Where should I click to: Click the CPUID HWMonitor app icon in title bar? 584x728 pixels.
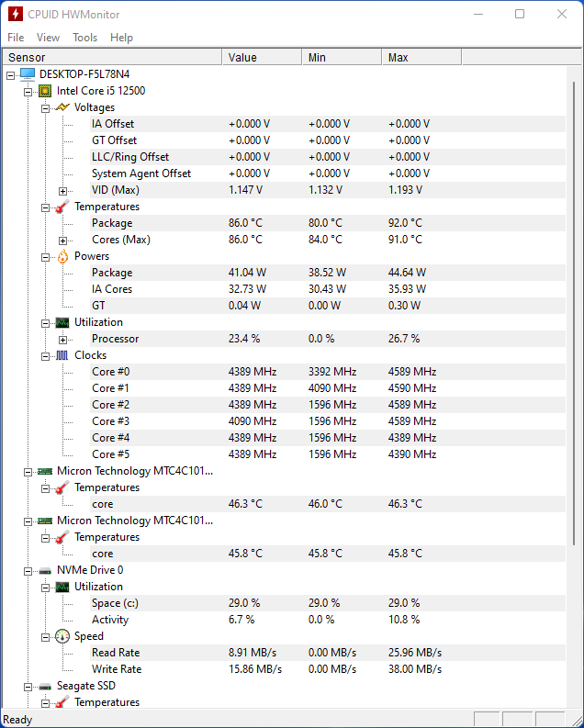point(16,14)
